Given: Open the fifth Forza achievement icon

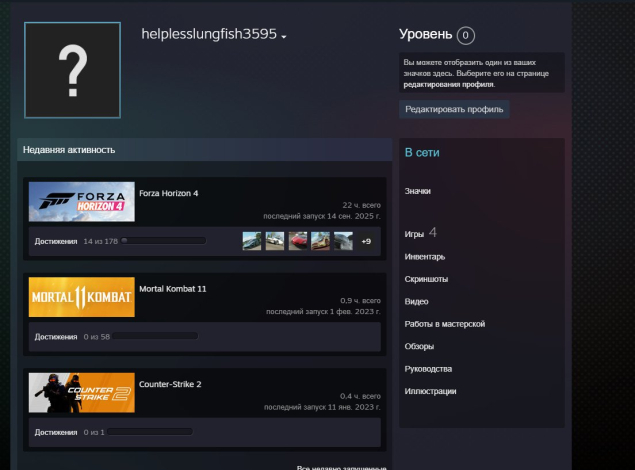Looking at the screenshot, I should pyautogui.click(x=343, y=241).
